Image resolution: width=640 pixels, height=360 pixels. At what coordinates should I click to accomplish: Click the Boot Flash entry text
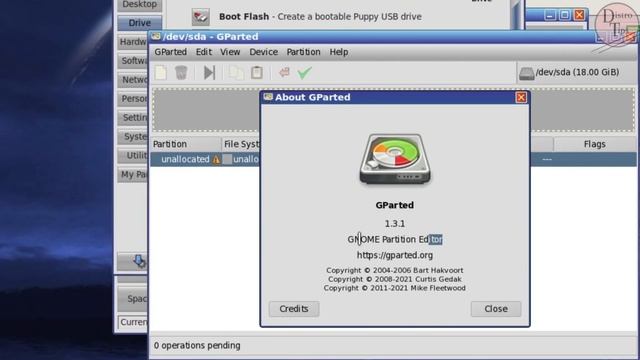pos(320,17)
